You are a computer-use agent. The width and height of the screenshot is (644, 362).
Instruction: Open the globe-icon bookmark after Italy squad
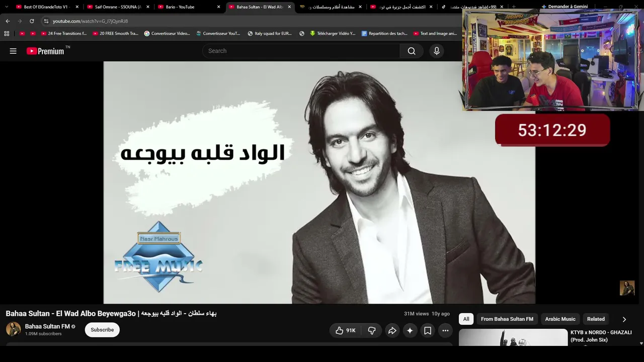point(302,34)
